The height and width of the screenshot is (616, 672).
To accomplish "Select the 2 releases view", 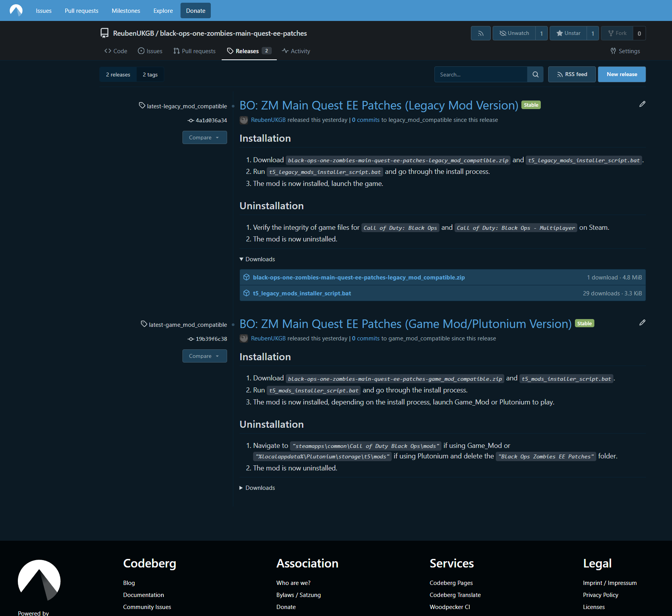I will [x=118, y=75].
